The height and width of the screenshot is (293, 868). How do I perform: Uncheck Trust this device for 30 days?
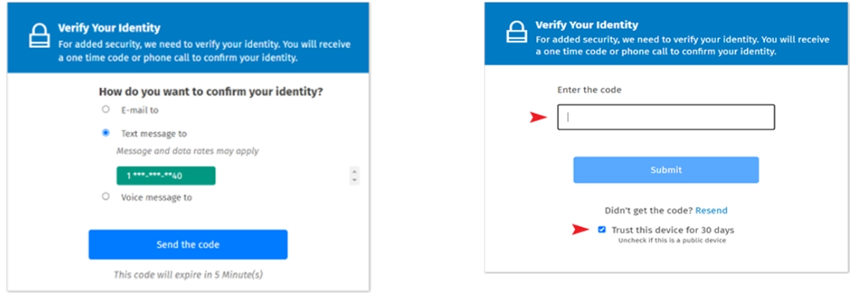601,229
